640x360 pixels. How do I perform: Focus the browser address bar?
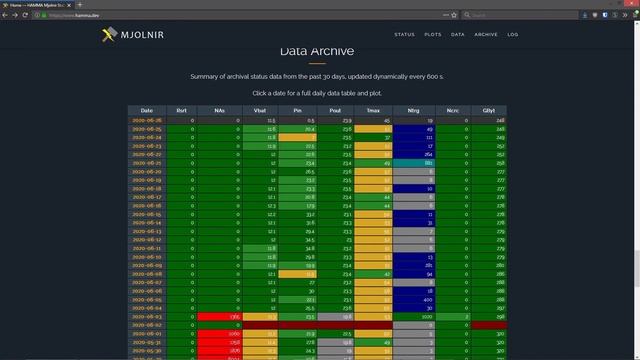pyautogui.click(x=245, y=15)
